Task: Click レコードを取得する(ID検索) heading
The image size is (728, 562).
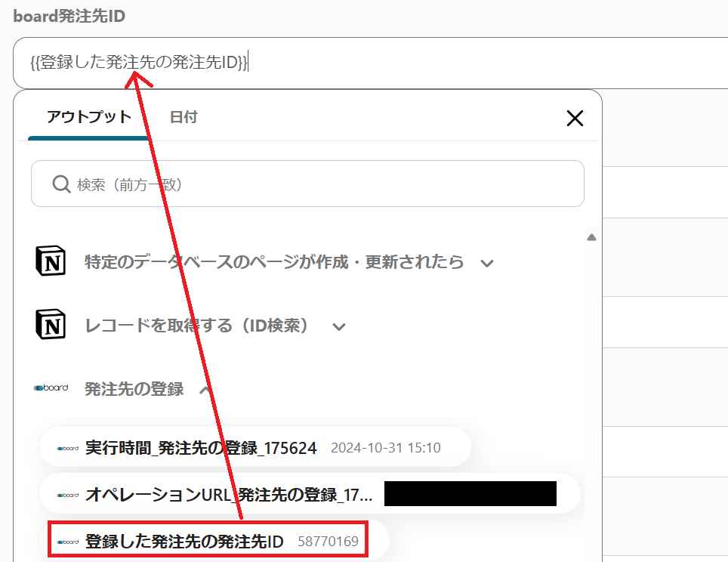Action: point(196,325)
